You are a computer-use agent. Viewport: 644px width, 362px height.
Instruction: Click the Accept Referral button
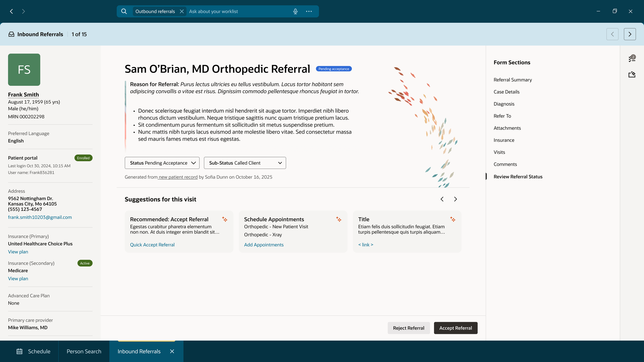[x=455, y=328]
